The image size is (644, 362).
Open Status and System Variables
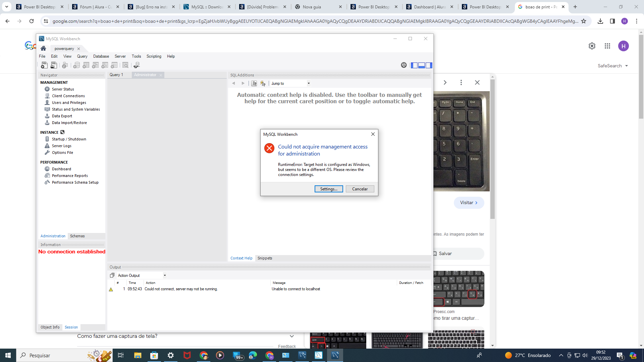(x=76, y=109)
